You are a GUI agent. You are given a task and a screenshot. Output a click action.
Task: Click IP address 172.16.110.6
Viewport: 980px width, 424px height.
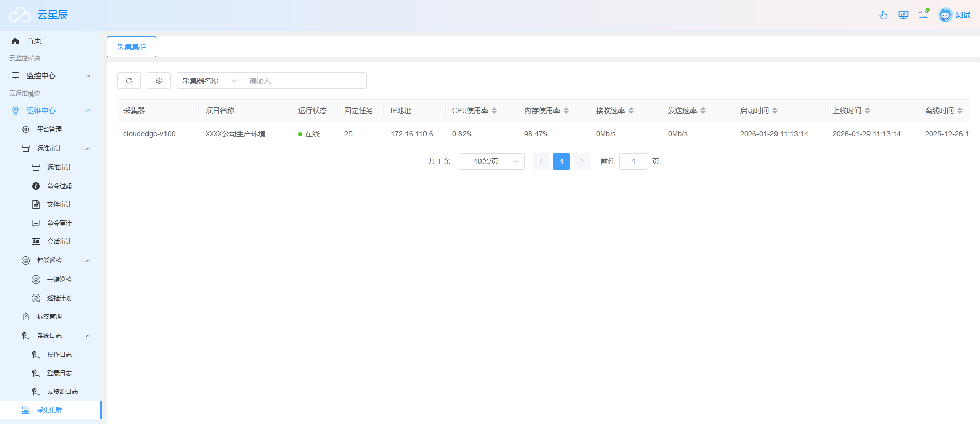(412, 134)
